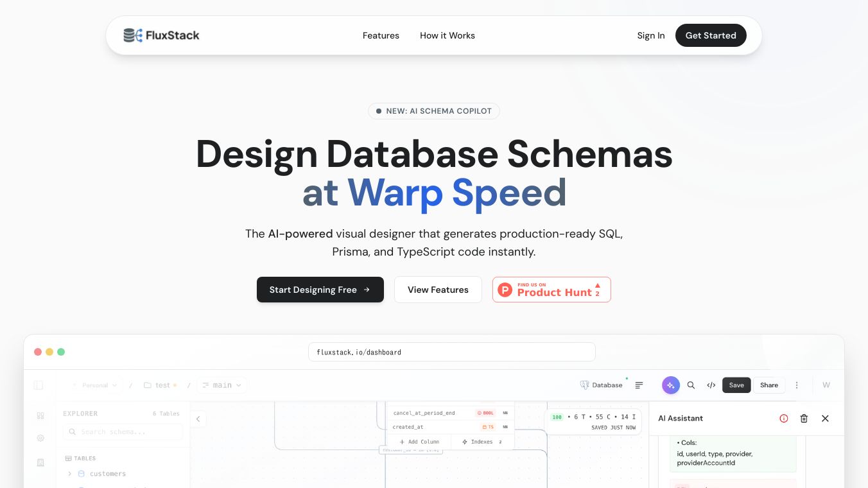Image resolution: width=868 pixels, height=488 pixels.
Task: Click the TABLES section header
Action: [x=81, y=458]
